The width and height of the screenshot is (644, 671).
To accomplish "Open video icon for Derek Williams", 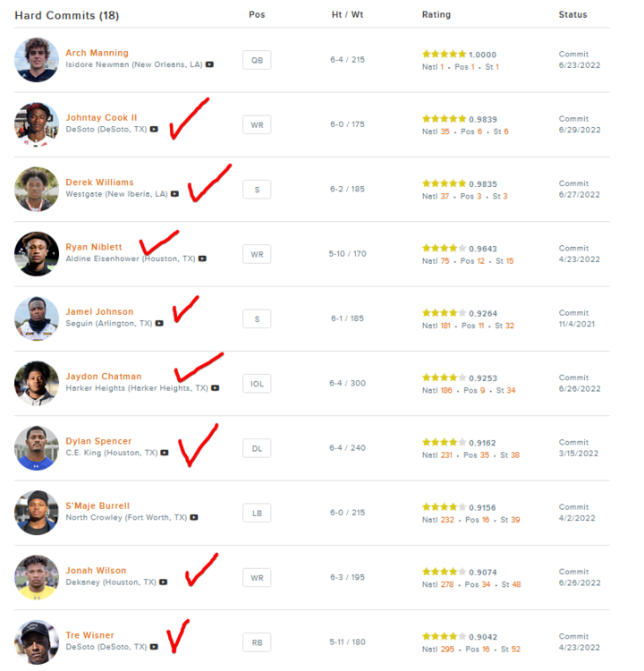I will pyautogui.click(x=175, y=194).
